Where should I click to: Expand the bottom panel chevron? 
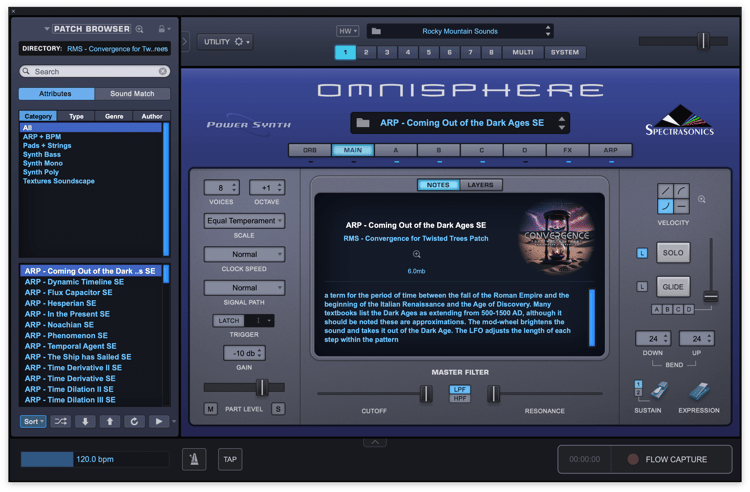(375, 442)
